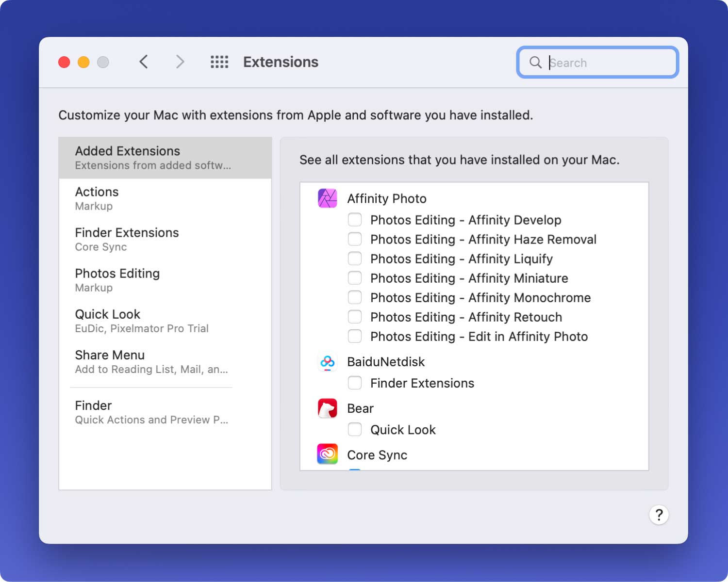The width and height of the screenshot is (728, 582).
Task: Close the Extensions window with red button
Action: [64, 62]
